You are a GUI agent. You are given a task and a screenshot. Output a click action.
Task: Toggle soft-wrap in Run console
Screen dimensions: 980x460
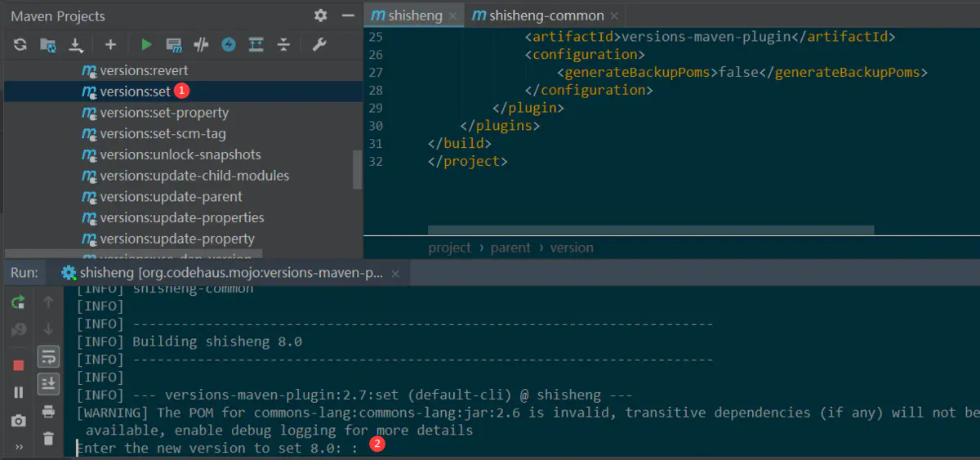(x=48, y=357)
